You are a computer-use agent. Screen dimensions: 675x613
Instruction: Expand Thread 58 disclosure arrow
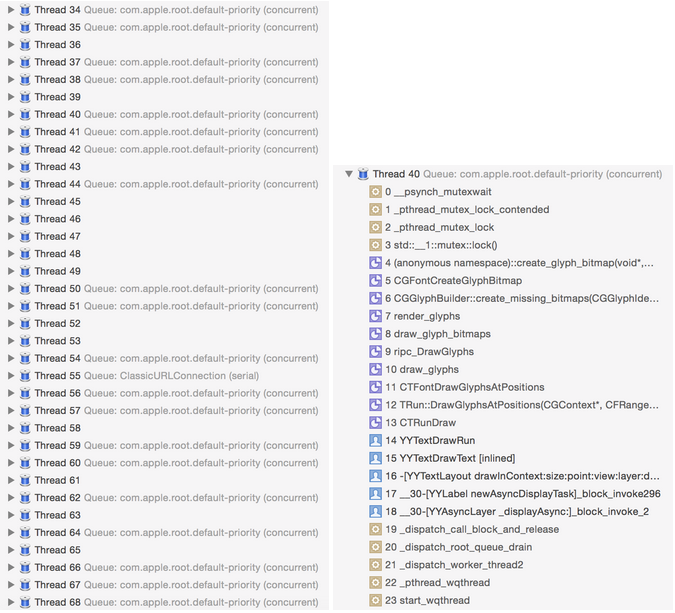point(11,428)
